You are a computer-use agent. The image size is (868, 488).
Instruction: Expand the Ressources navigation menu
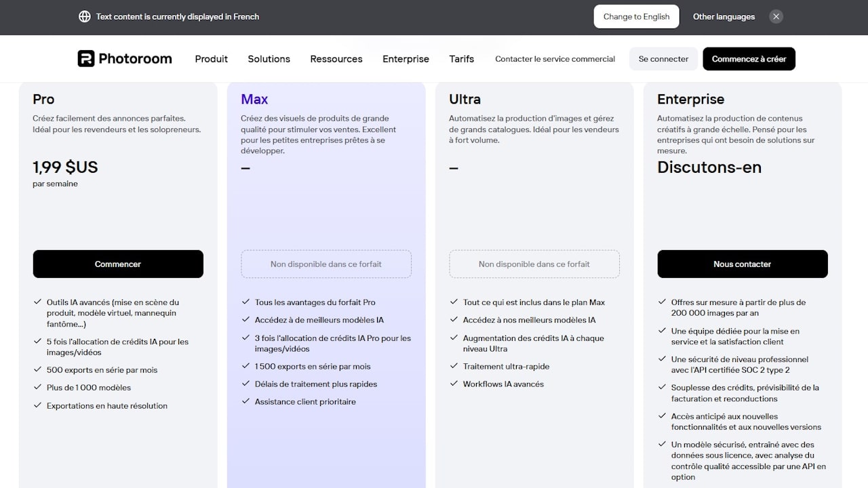coord(336,59)
